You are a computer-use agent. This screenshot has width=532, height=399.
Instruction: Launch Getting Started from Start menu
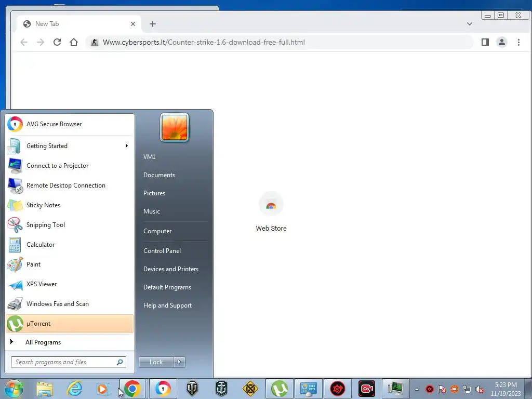point(70,146)
